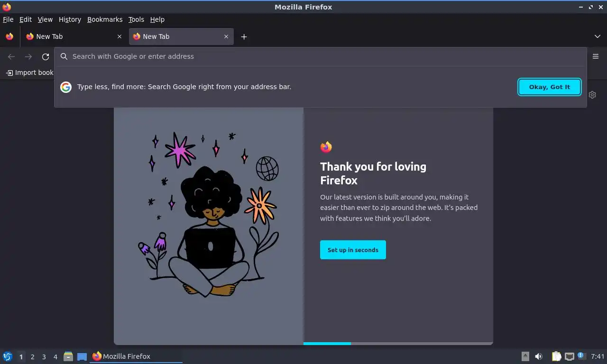This screenshot has height=364, width=607.
Task: Minimize the Mozilla Firefox window
Action: point(581,7)
